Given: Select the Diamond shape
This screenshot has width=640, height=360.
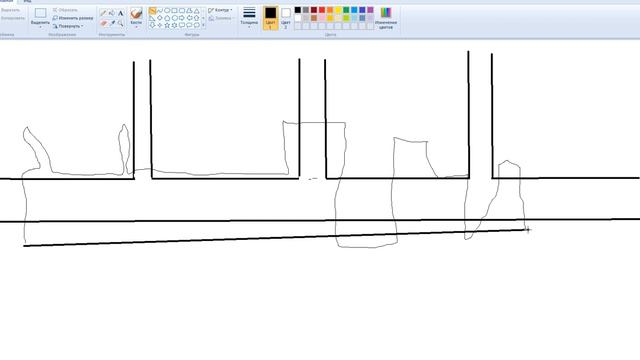Looking at the screenshot, I should (159, 18).
